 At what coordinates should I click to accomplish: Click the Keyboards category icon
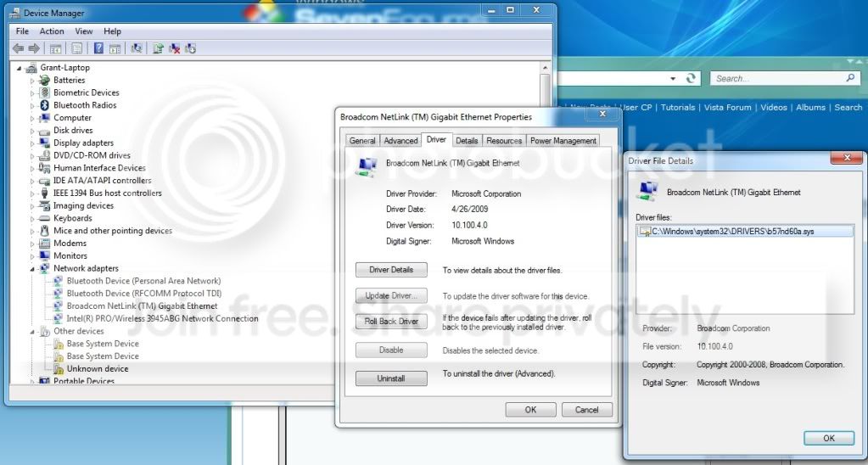point(44,218)
